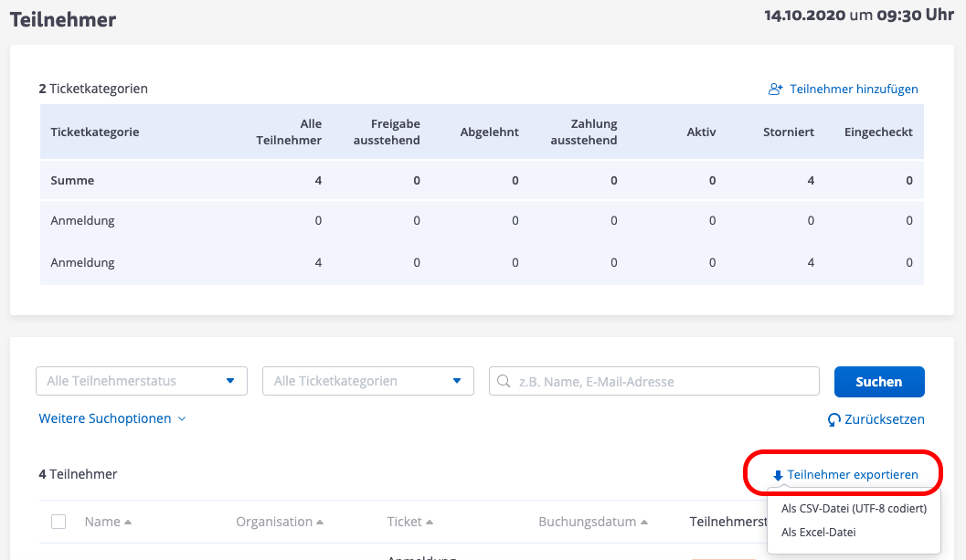Choose Als Excel-Datei export option

tap(818, 532)
